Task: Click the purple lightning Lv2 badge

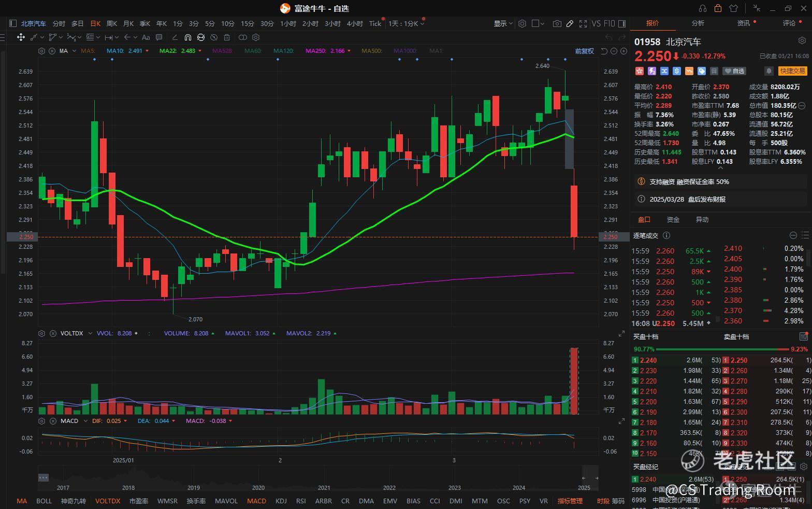Action: 652,71
